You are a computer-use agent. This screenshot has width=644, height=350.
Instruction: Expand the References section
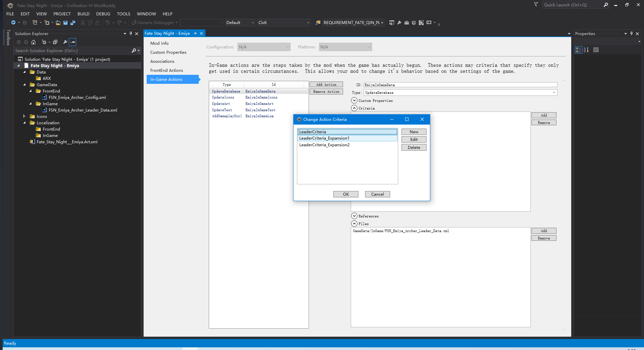[x=354, y=216]
